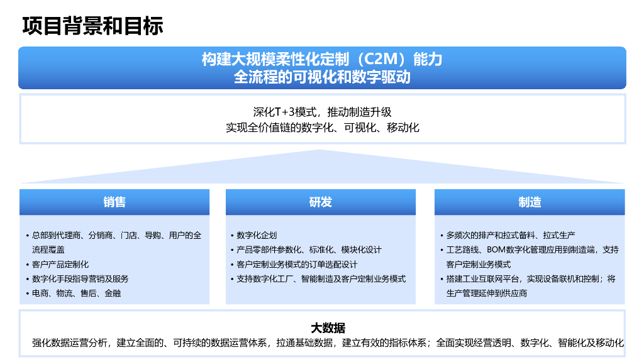The width and height of the screenshot is (644, 362).
Task: Select bullet 客户产品定制化
Action: click(61, 263)
